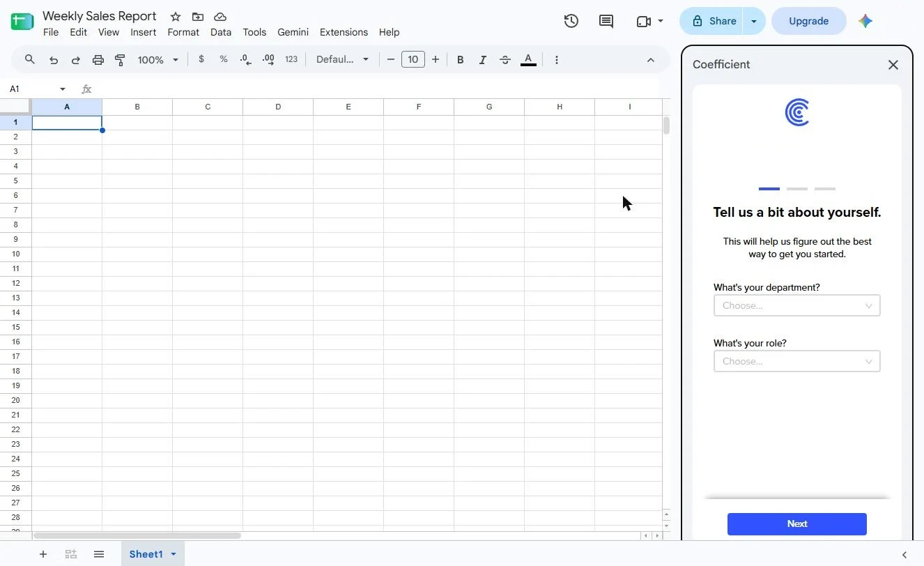
Task: Activate the Paint format tool
Action: (x=120, y=60)
